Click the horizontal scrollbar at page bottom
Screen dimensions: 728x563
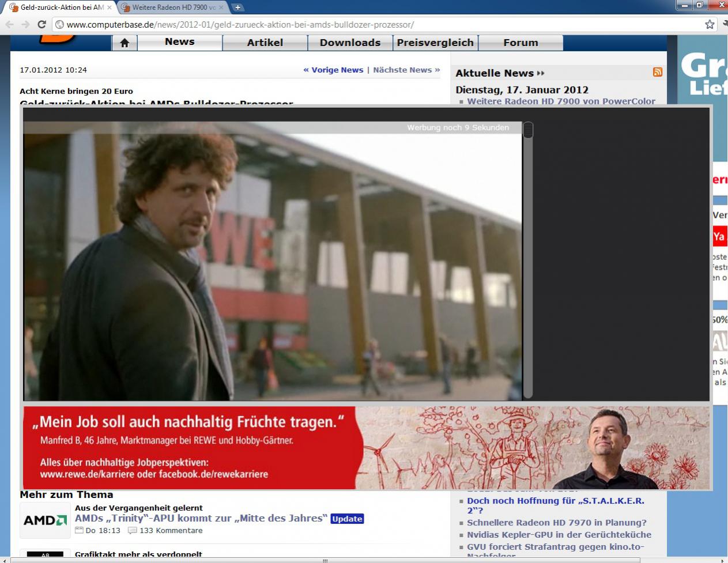click(x=325, y=560)
